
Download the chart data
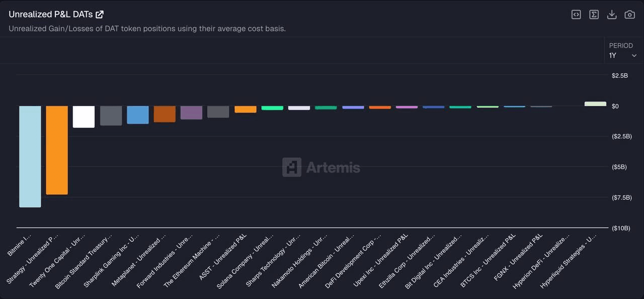[x=612, y=15]
